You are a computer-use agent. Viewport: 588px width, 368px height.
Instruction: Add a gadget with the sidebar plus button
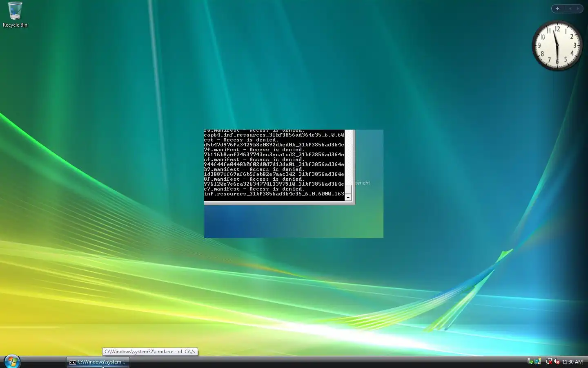click(x=557, y=9)
